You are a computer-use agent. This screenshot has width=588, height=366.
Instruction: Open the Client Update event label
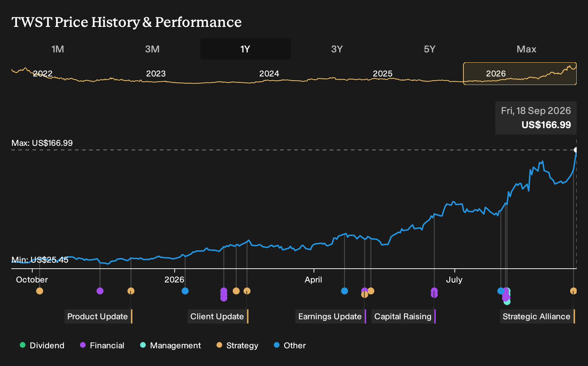tap(218, 316)
